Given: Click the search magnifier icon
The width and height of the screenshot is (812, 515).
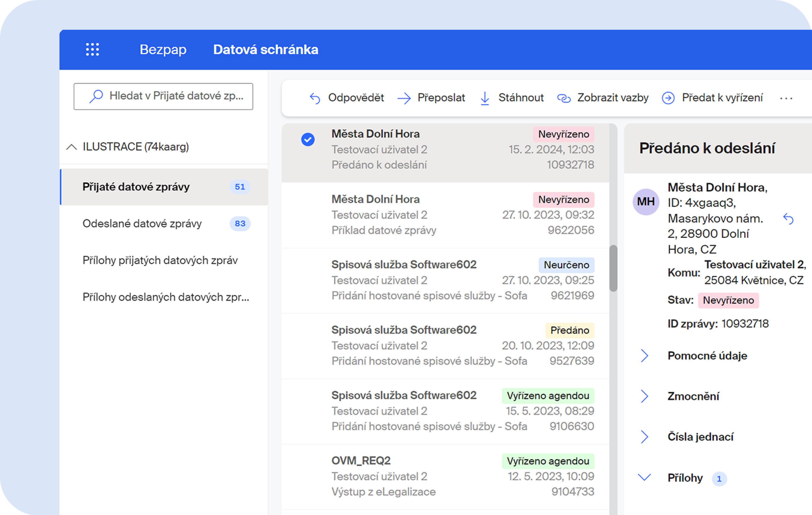Looking at the screenshot, I should (96, 96).
